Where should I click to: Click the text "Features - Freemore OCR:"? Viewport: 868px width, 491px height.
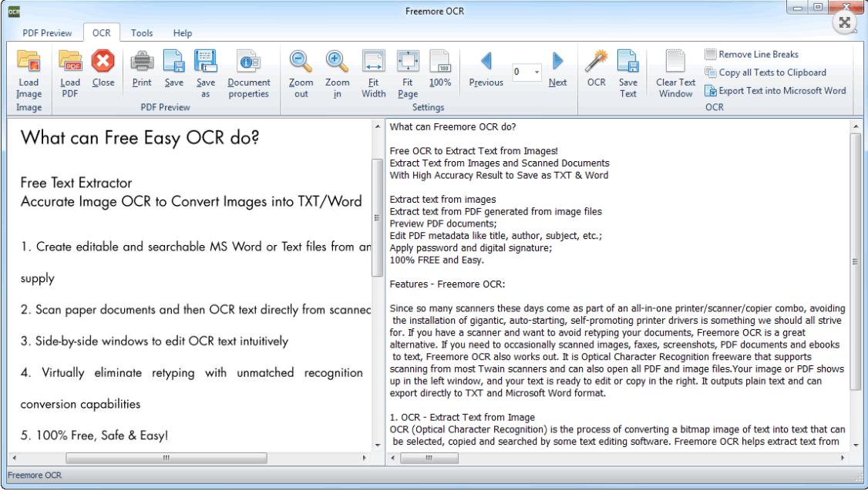point(447,284)
